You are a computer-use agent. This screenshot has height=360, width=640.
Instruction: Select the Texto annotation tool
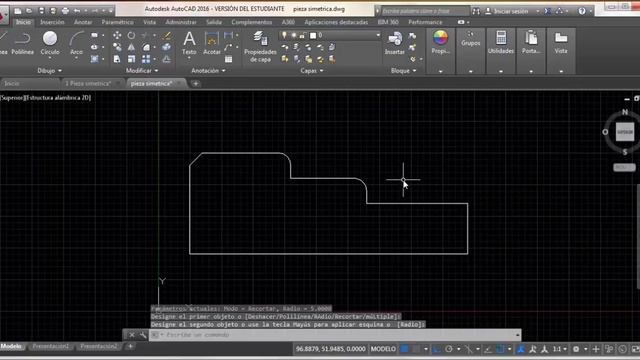[189, 43]
